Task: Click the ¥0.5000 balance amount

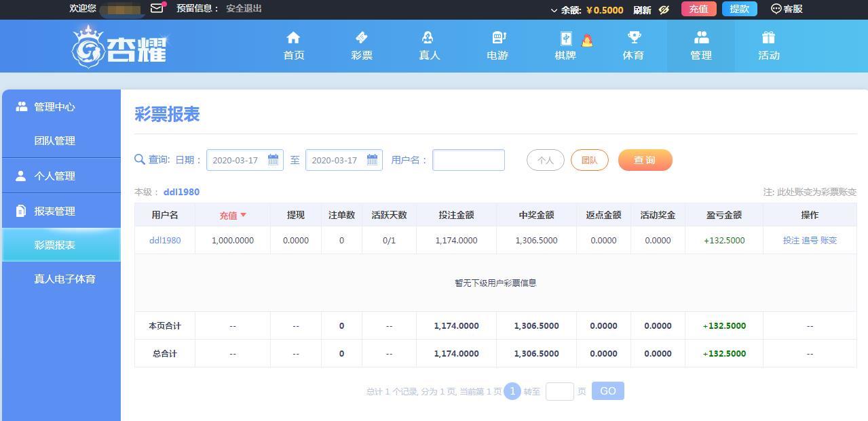Action: pos(605,9)
